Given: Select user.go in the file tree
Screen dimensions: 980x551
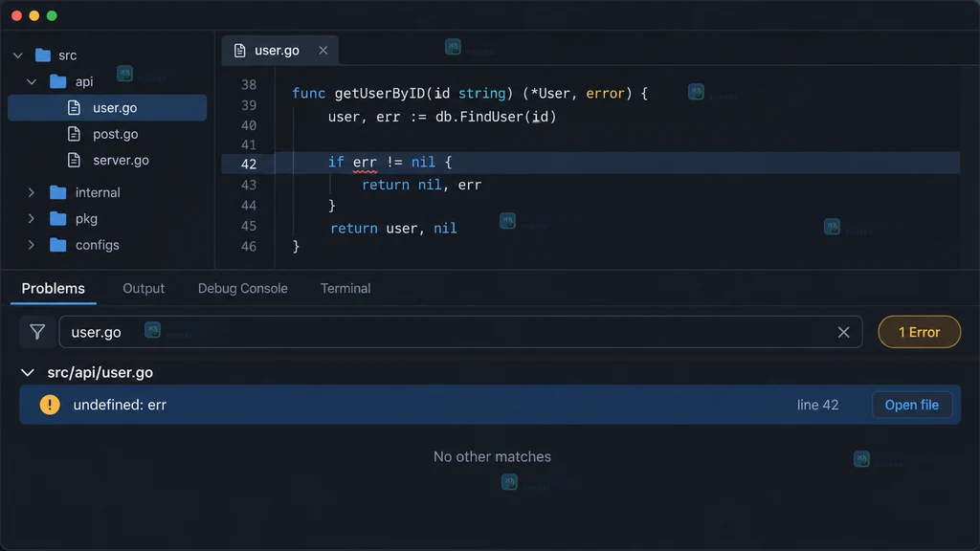Looking at the screenshot, I should (x=107, y=107).
